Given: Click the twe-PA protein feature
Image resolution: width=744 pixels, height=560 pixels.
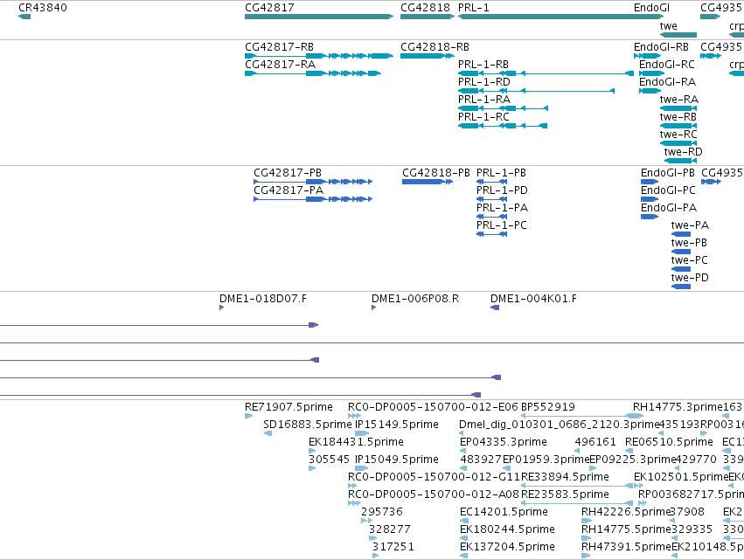Looking at the screenshot, I should (x=681, y=234).
